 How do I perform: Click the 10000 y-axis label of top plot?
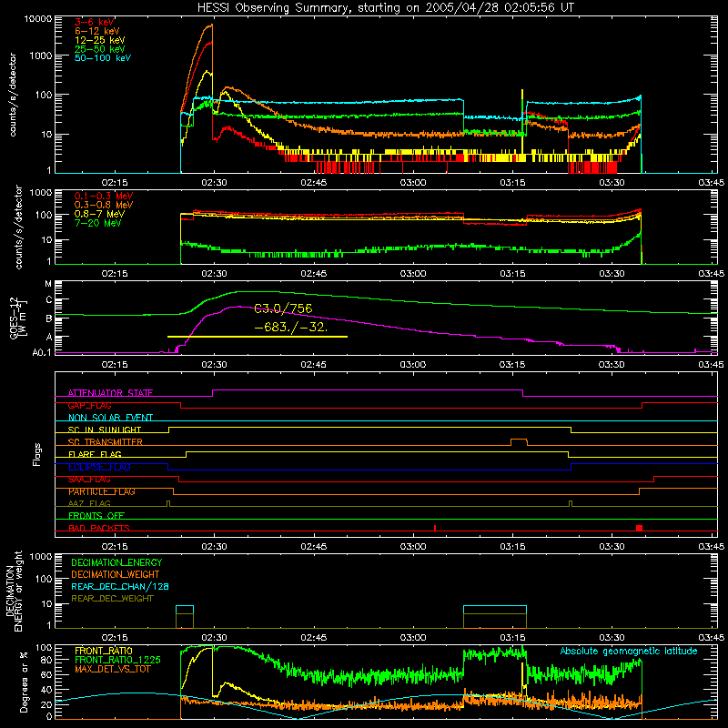(37, 18)
